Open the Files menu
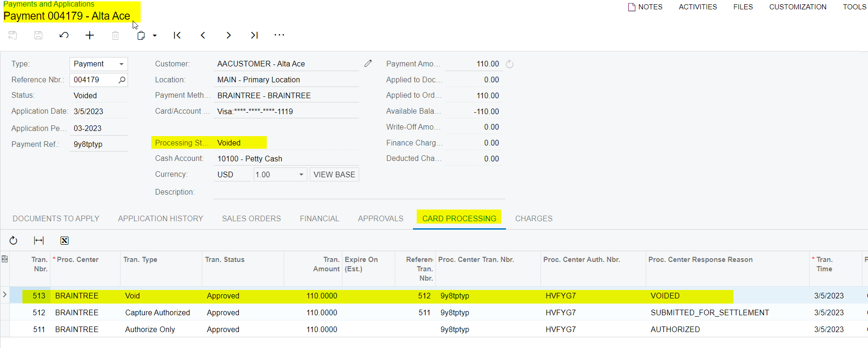The width and height of the screenshot is (868, 348). (x=743, y=7)
